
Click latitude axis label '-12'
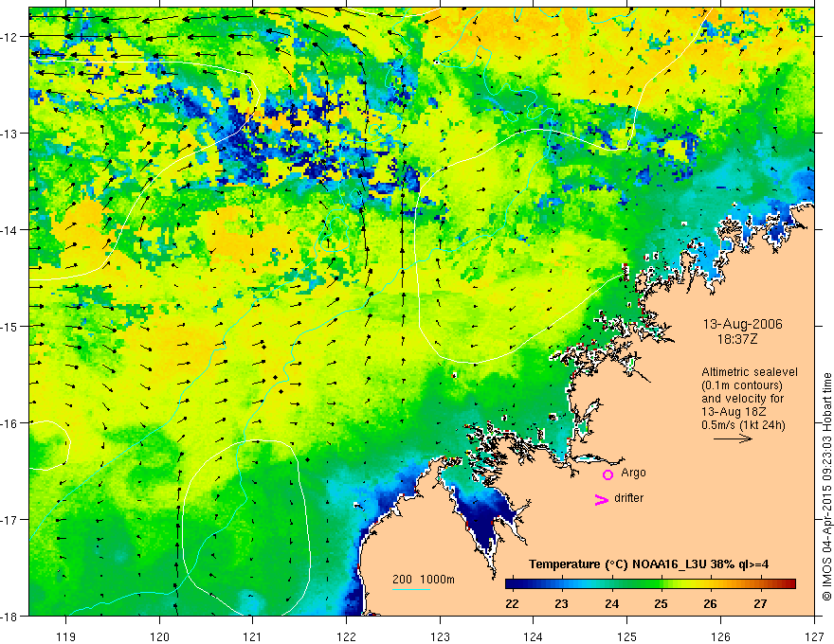click(x=10, y=37)
